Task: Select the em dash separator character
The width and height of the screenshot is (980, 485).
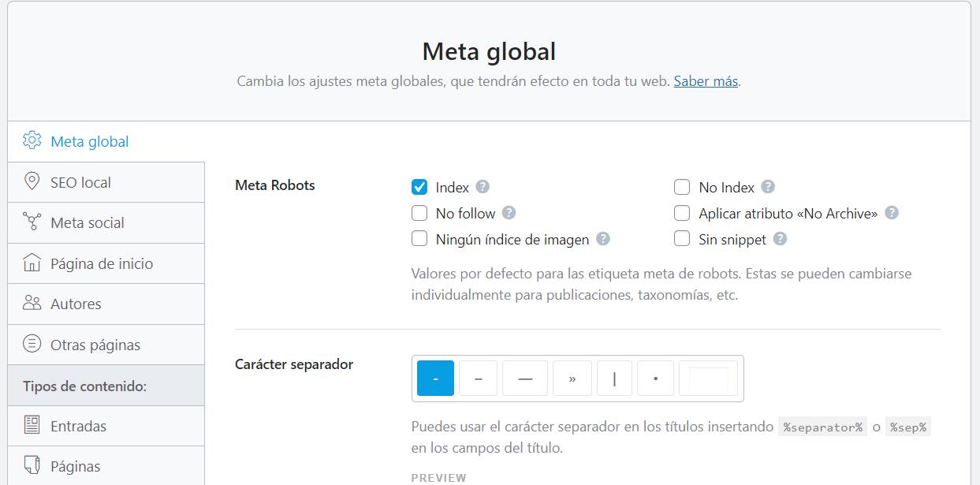Action: point(526,378)
